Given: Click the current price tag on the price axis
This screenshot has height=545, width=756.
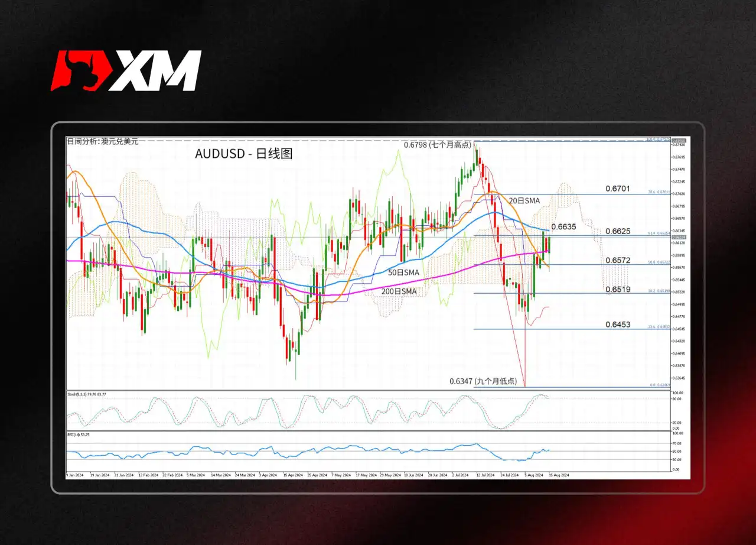Looking at the screenshot, I should coord(679,237).
